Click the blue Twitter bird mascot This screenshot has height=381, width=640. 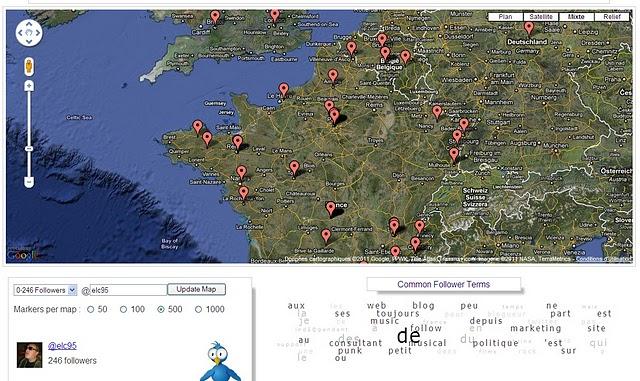[x=220, y=362]
